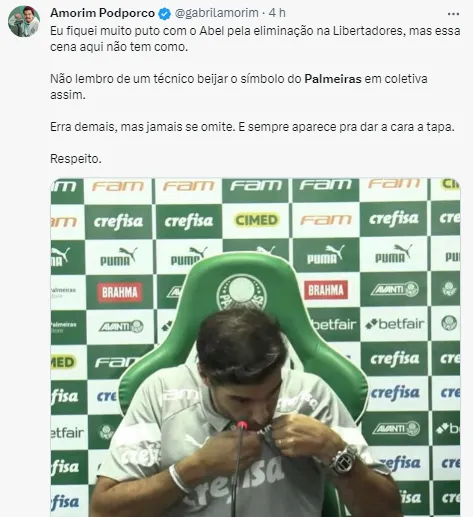Click the top-left orange fam logo

coord(118,186)
